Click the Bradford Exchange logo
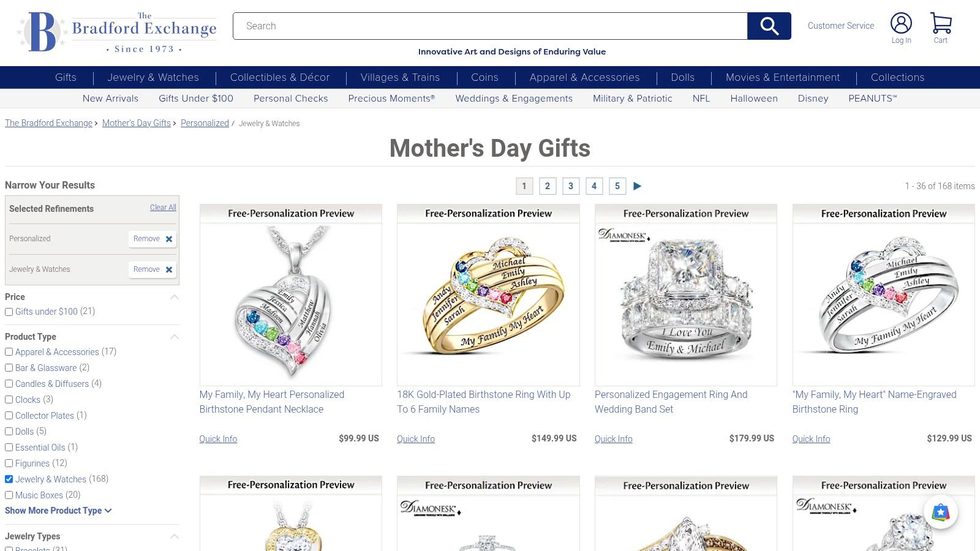Screen dimensions: 980x551 tap(116, 31)
